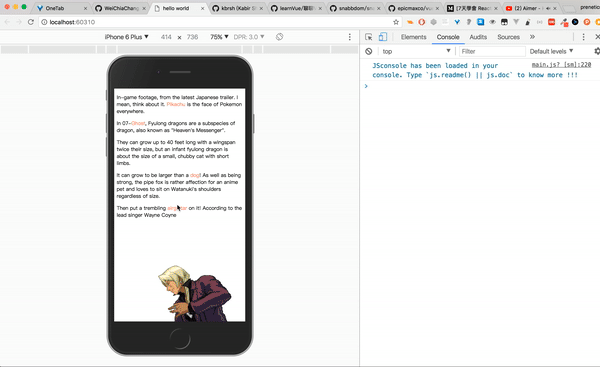Open the 75% zoom dropdown
Screen dimensions: 600x367
pyautogui.click(x=219, y=37)
